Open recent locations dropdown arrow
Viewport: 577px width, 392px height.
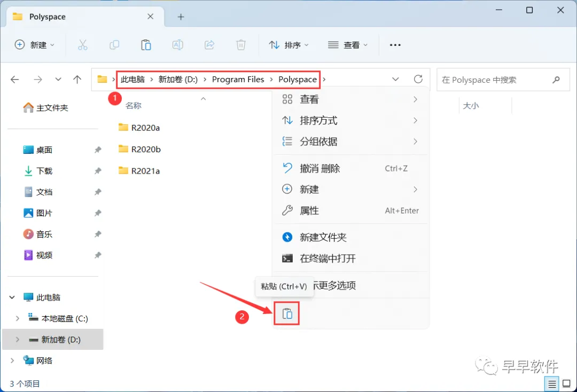(58, 79)
